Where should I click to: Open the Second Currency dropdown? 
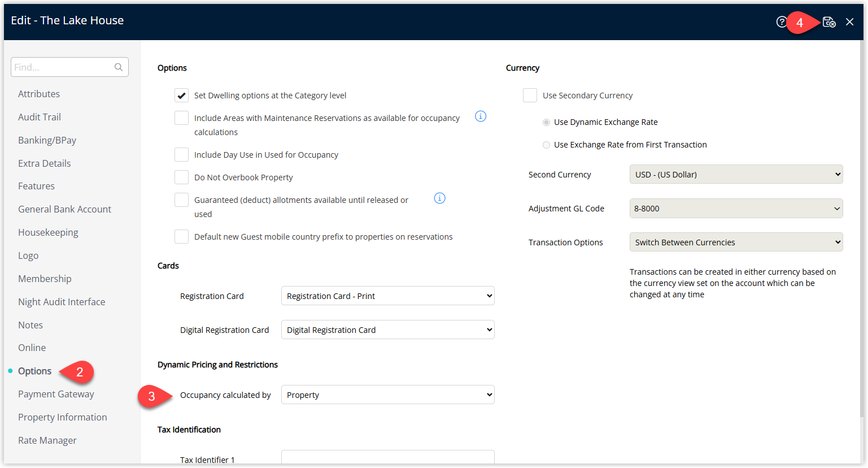point(736,174)
